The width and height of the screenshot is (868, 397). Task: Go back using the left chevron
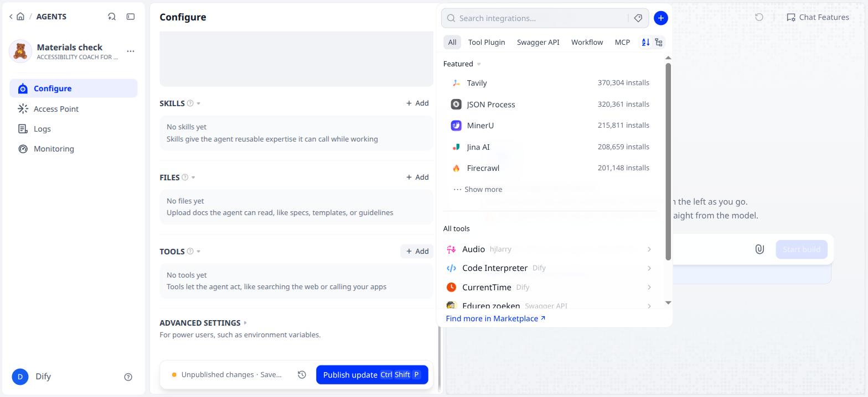click(x=11, y=17)
